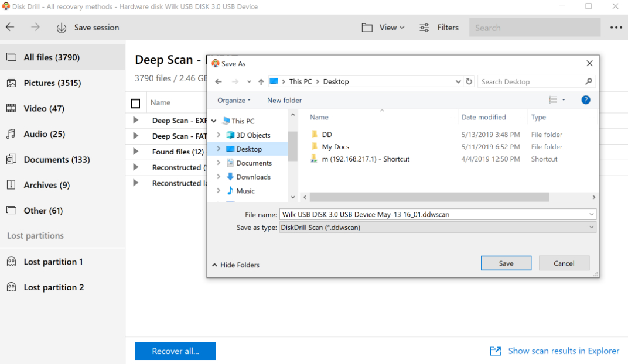Expand the Deep Scan - FAT row
Image resolution: width=628 pixels, height=364 pixels.
coord(135,136)
